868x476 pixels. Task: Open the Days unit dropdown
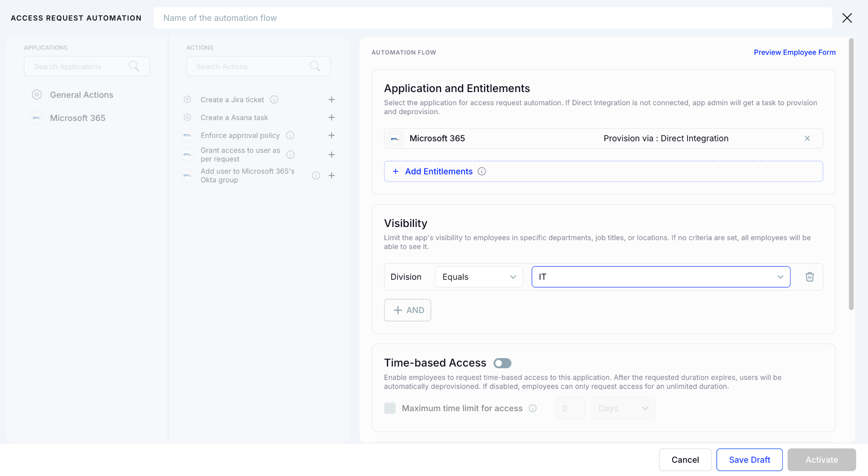click(623, 408)
